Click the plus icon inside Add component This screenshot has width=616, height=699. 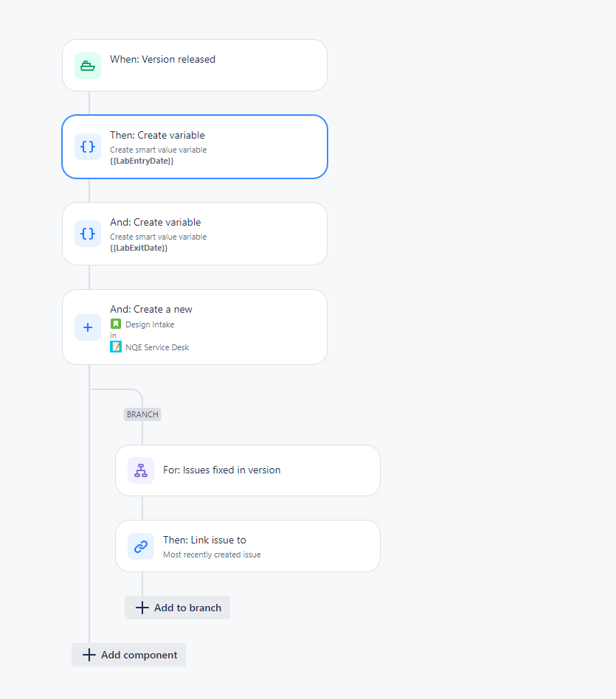point(89,655)
